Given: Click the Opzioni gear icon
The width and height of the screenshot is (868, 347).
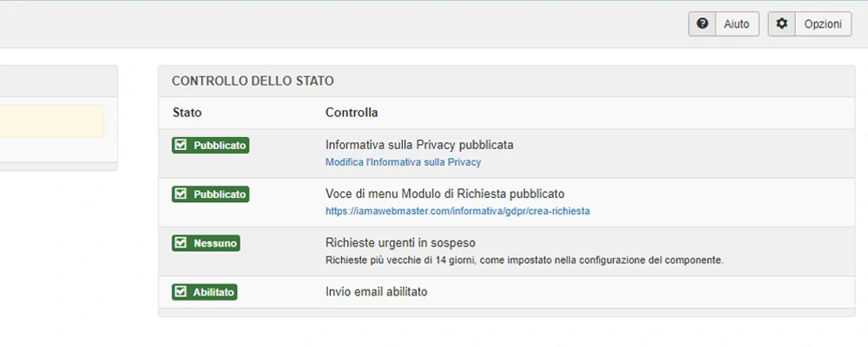Looking at the screenshot, I should (x=782, y=24).
